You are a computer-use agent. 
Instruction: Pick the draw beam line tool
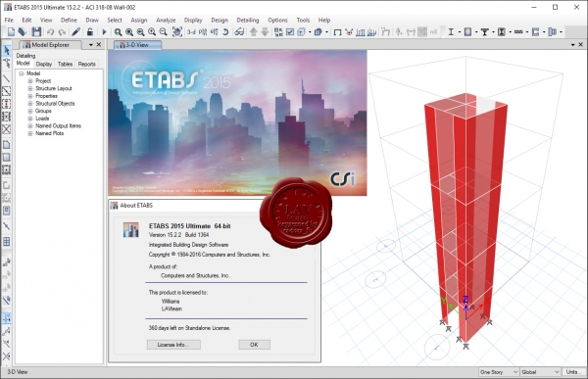(7, 78)
